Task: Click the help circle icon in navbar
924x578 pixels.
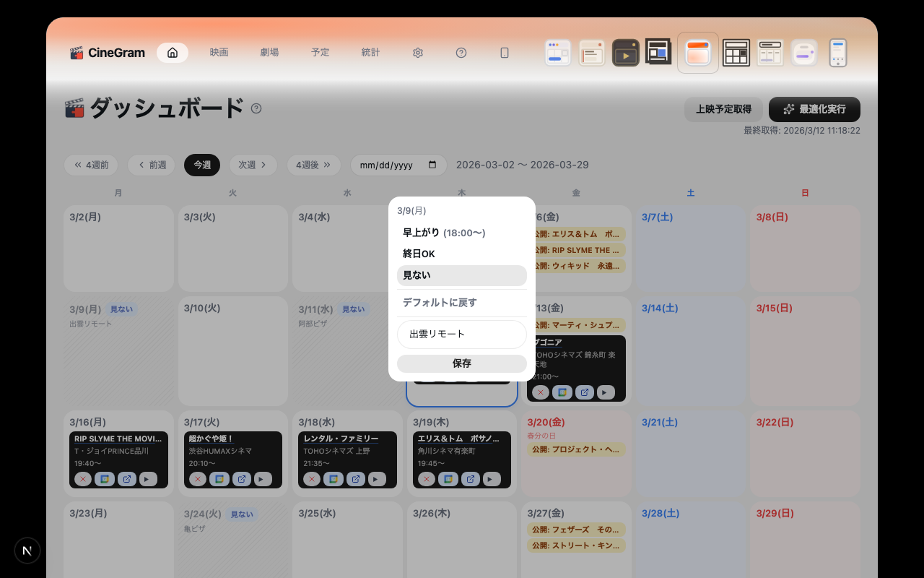Action: click(461, 53)
